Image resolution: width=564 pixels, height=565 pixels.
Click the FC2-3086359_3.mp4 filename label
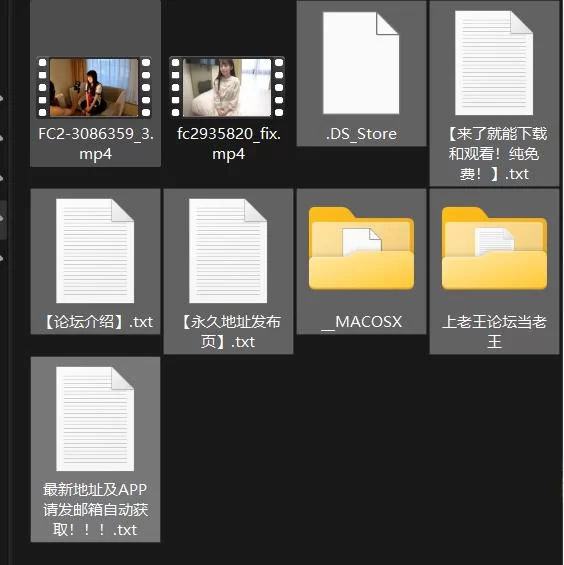tap(96, 144)
